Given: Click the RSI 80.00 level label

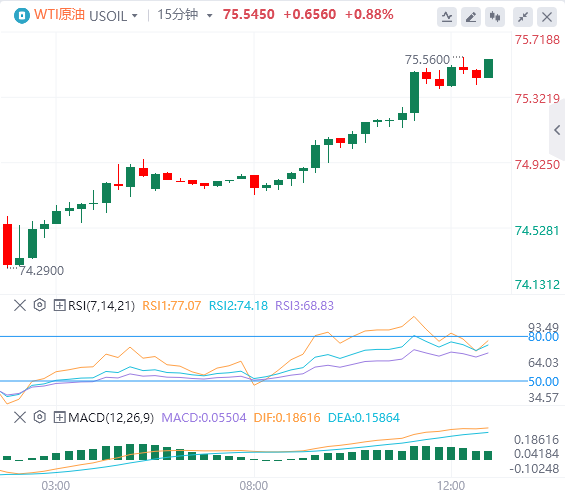Looking at the screenshot, I should pos(543,337).
